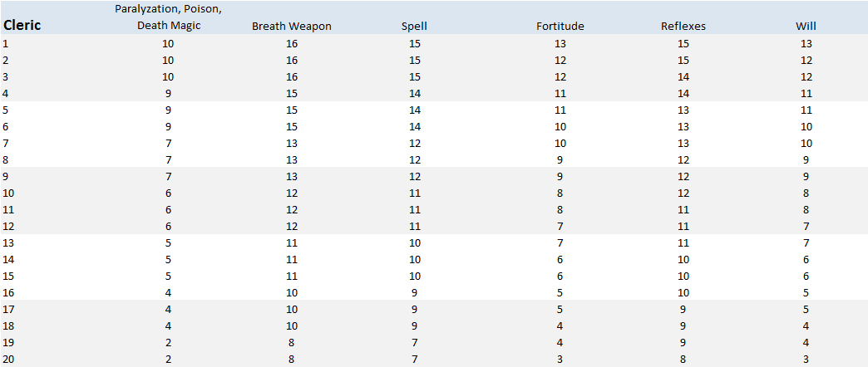This screenshot has height=367, width=868.
Task: Select the Will value for level 1
Action: click(806, 43)
